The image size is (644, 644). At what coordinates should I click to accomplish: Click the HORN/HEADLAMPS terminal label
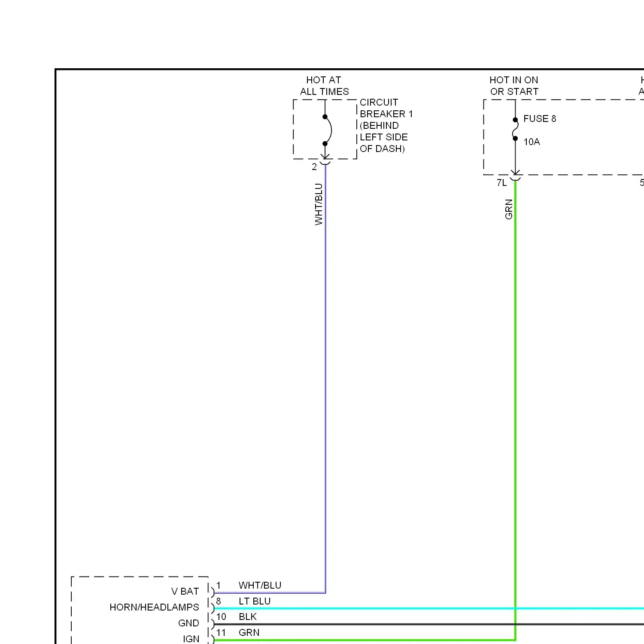[154, 607]
